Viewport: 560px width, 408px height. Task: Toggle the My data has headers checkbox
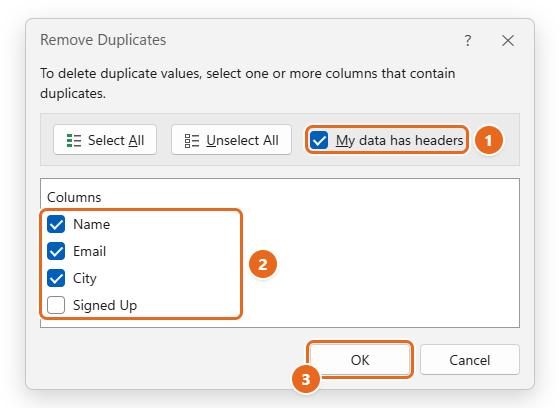tap(319, 140)
